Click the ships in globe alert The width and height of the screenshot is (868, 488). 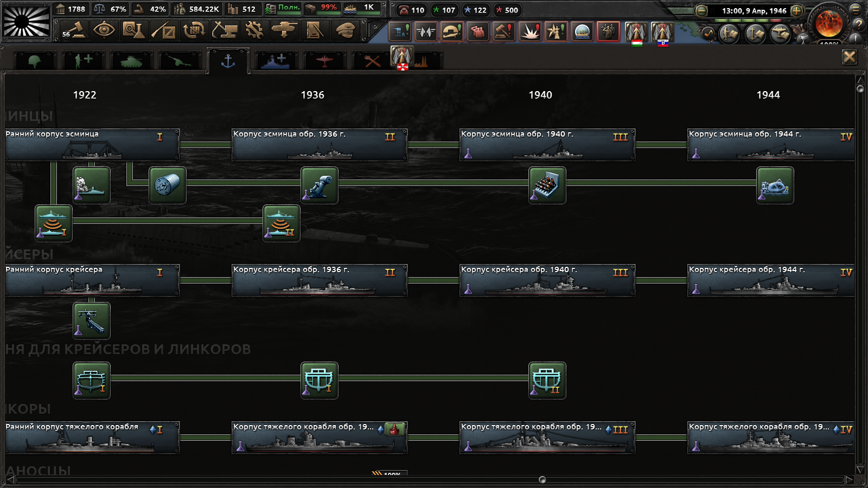pyautogui.click(x=582, y=31)
